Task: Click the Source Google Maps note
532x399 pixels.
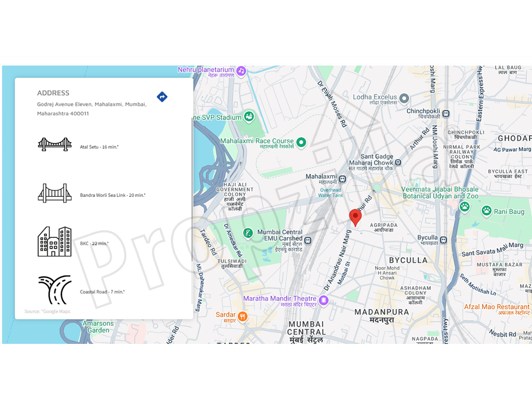Action: coord(47,311)
